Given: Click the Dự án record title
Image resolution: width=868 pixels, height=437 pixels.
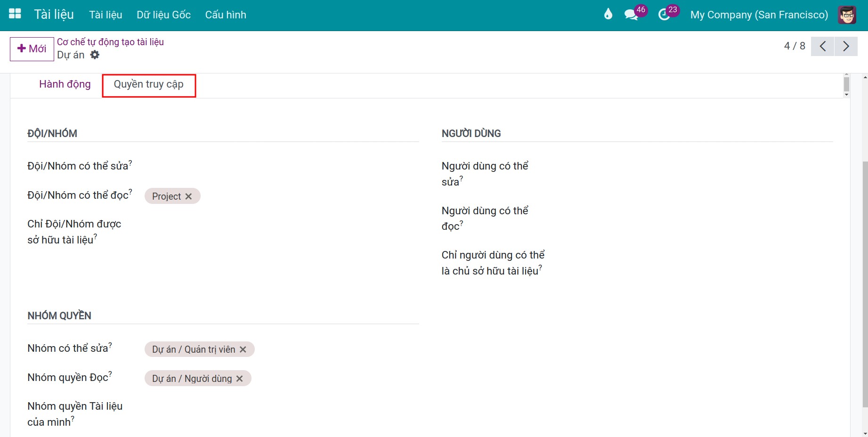Looking at the screenshot, I should (x=71, y=55).
